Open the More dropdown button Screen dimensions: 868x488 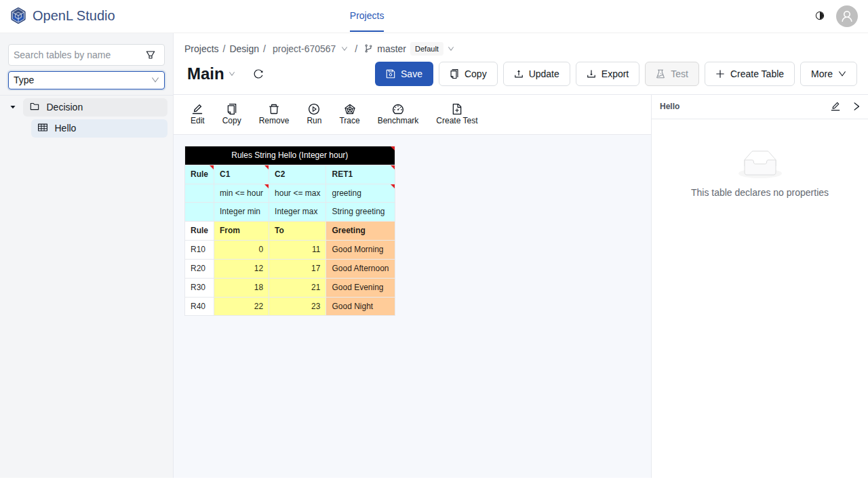tap(829, 74)
